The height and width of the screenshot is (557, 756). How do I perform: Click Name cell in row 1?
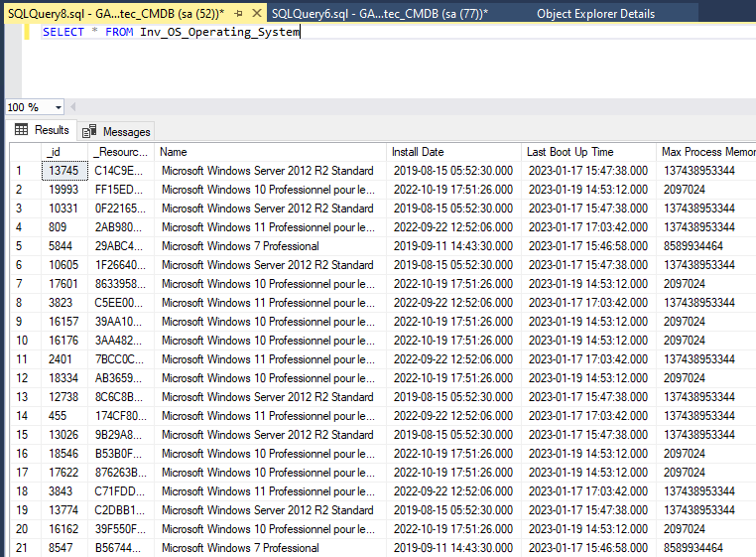pyautogui.click(x=270, y=171)
